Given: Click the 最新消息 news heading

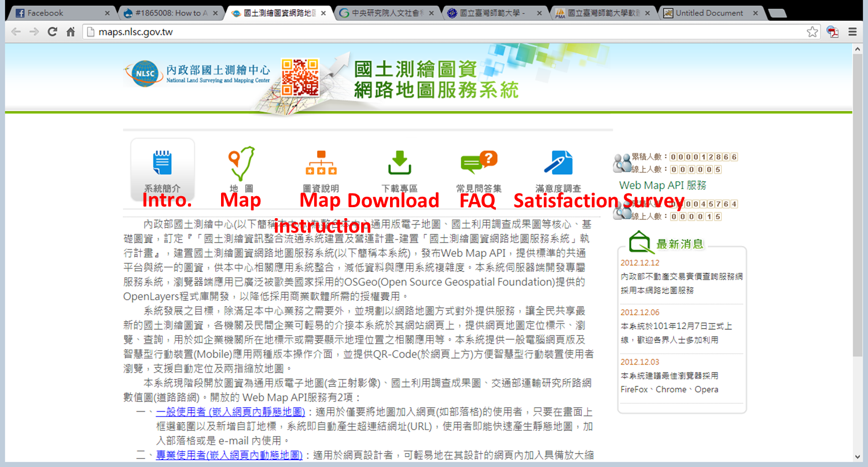Looking at the screenshot, I should 680,244.
